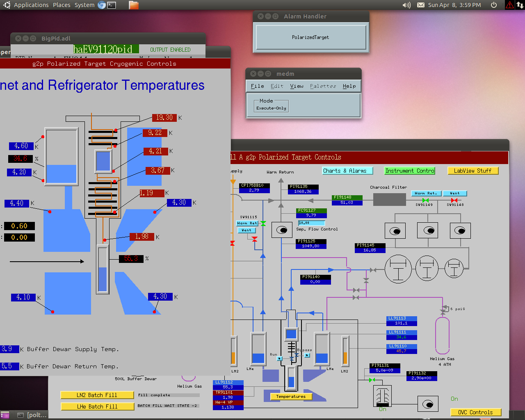The image size is (525, 420).
Task: Click the diffusion pump icon labeled On
Action: (383, 396)
